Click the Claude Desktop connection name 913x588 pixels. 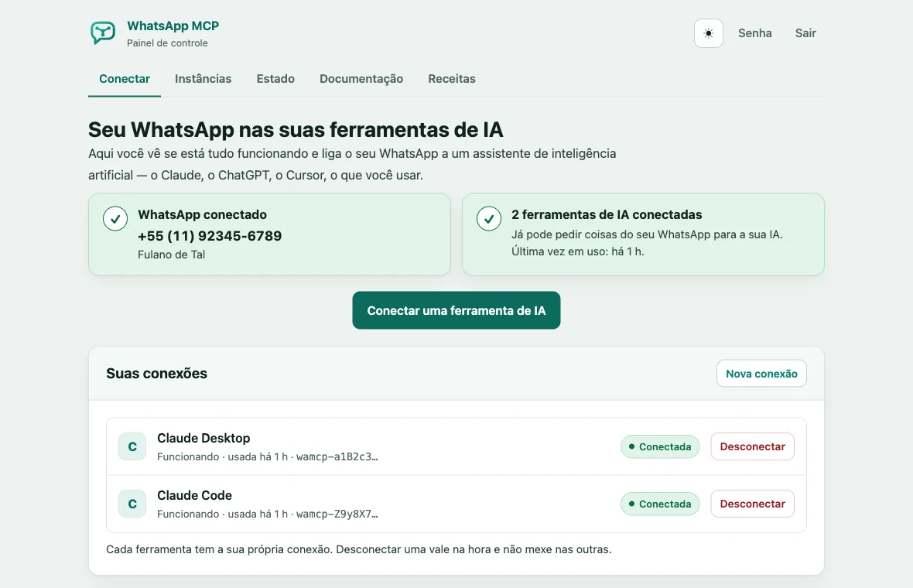(203, 438)
